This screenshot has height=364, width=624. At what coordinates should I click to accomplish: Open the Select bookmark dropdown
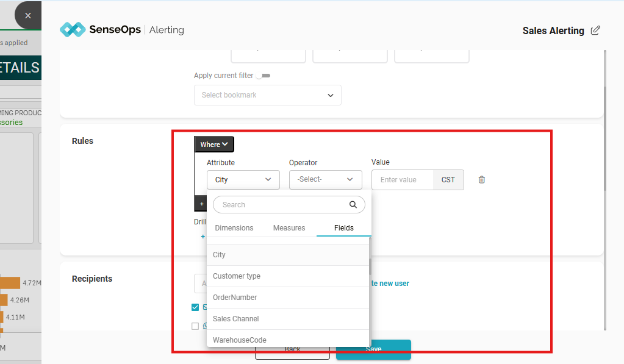(x=267, y=95)
